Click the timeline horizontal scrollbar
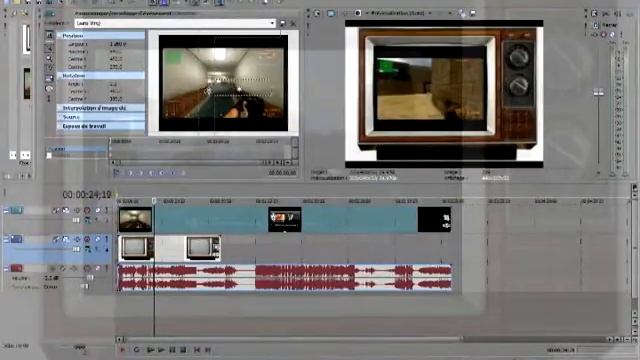The height and width of the screenshot is (360, 640). click(294, 339)
